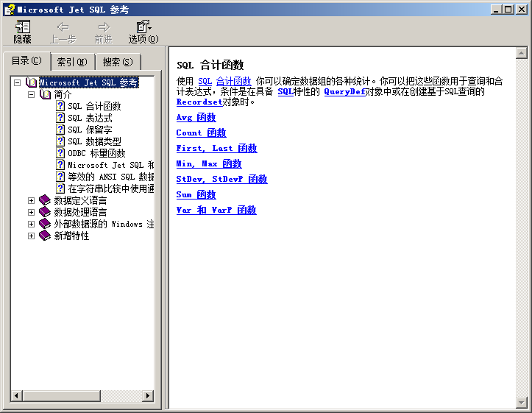Open the Min, Max 函数 link
The width and height of the screenshot is (532, 413).
click(209, 164)
